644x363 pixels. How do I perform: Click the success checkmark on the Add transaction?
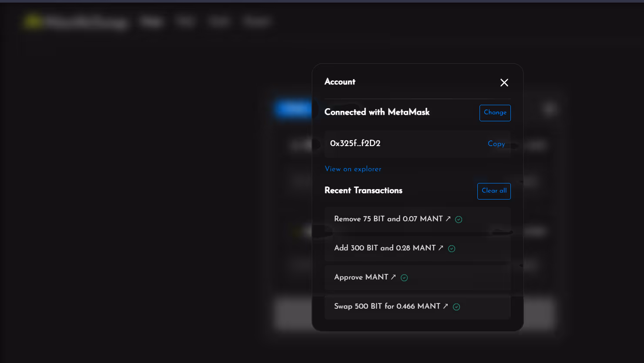(x=452, y=249)
